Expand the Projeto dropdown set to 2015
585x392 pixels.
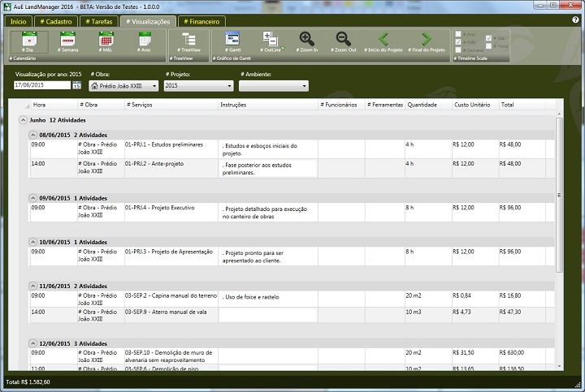click(197, 85)
